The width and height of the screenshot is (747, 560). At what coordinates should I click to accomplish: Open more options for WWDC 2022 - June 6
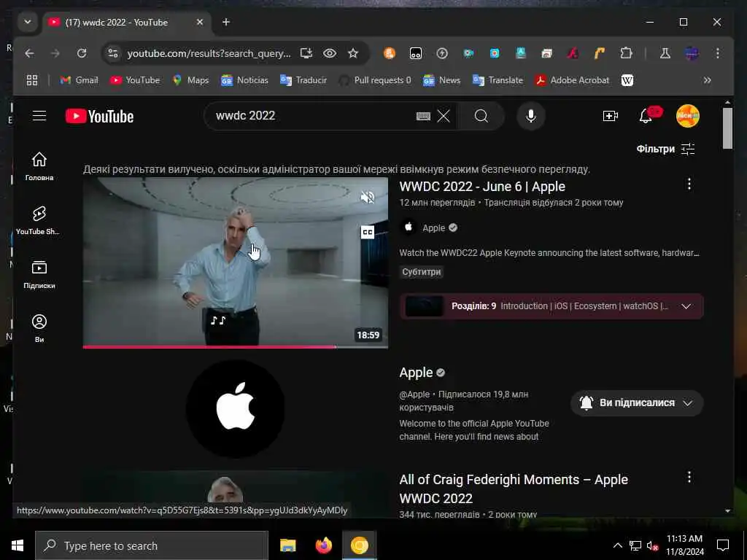[x=689, y=184]
